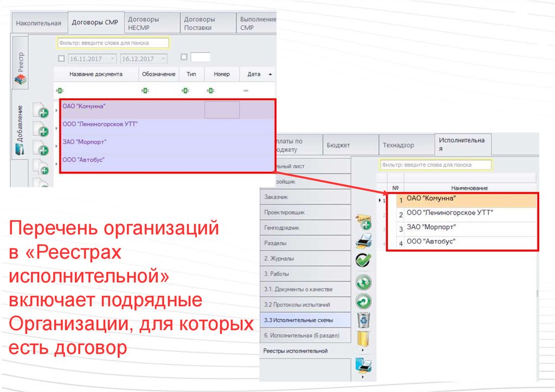The width and height of the screenshot is (555, 392).
Task: Click text filter icon under Номер column
Action: (211, 91)
